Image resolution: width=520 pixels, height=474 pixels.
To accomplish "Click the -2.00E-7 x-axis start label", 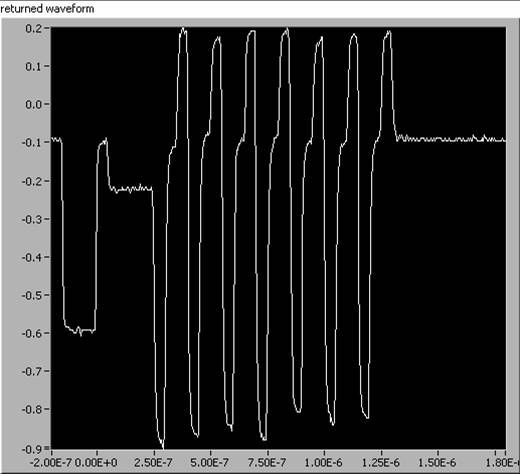I will 51,463.
